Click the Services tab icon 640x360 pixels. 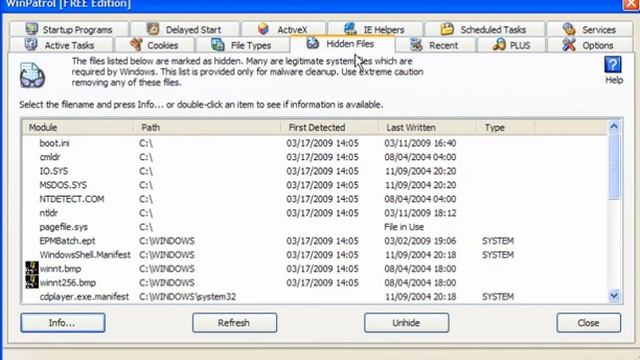click(x=569, y=29)
